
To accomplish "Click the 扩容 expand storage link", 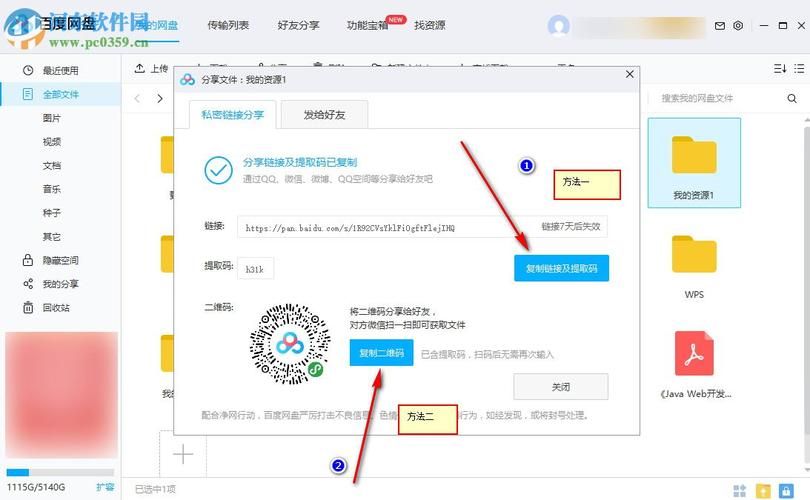I will tap(105, 487).
